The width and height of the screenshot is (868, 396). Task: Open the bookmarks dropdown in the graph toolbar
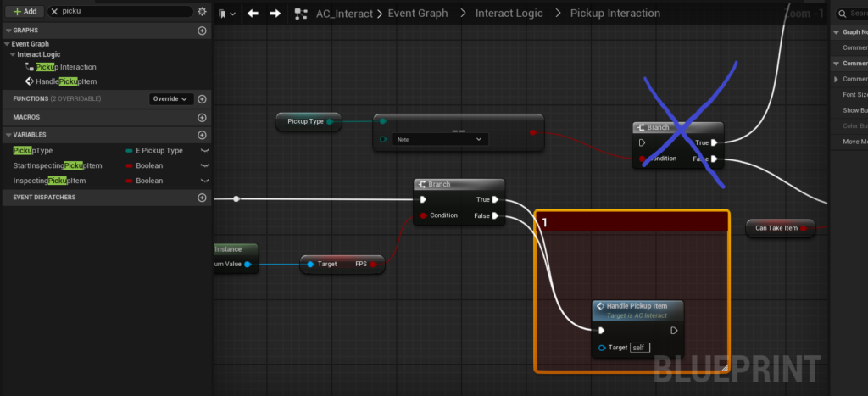[x=226, y=14]
